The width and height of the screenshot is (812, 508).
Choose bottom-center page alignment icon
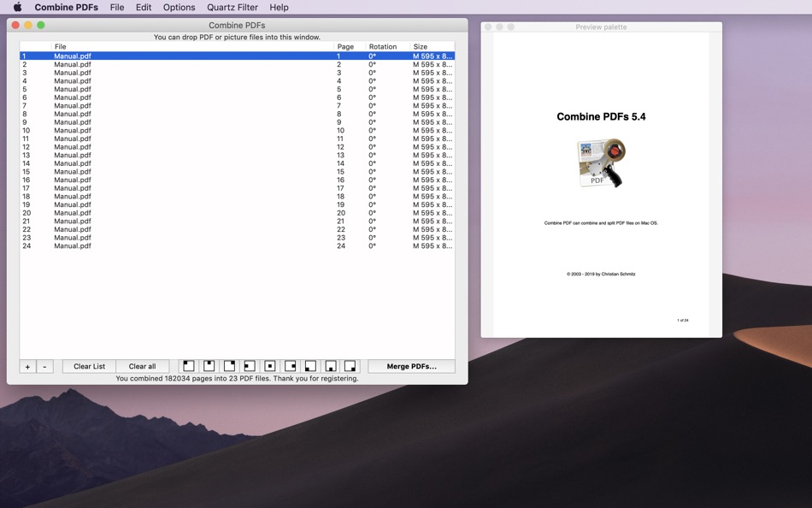331,366
